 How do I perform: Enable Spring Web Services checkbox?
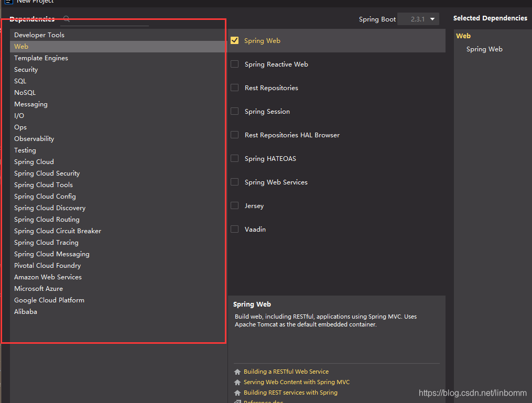click(x=234, y=182)
